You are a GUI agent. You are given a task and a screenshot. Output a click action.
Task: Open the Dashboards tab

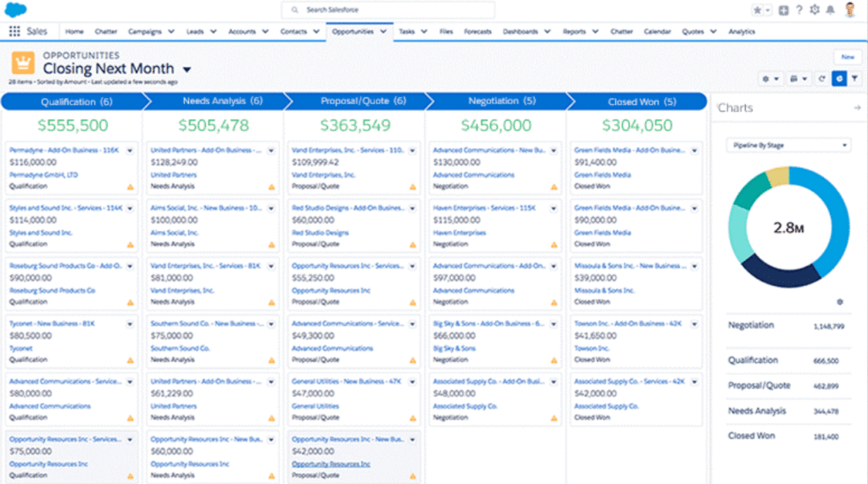click(520, 31)
